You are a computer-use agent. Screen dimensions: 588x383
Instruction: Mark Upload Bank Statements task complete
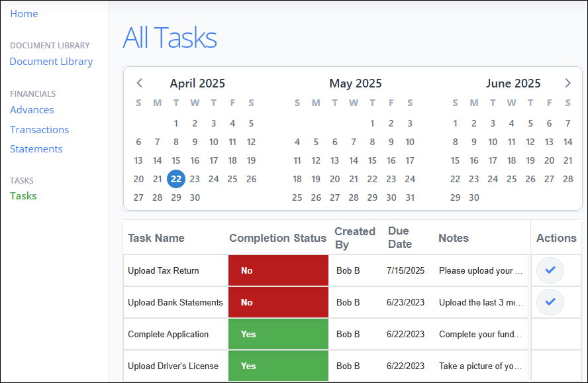tap(550, 302)
